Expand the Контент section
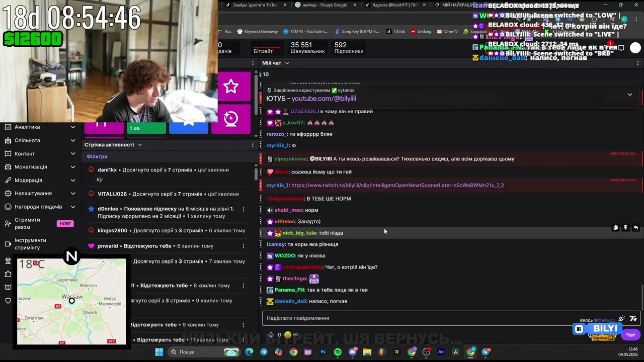This screenshot has width=644, height=362. pyautogui.click(x=73, y=154)
